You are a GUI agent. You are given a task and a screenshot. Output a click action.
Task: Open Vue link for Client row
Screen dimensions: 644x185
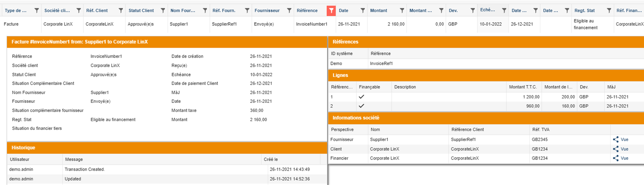click(624, 149)
